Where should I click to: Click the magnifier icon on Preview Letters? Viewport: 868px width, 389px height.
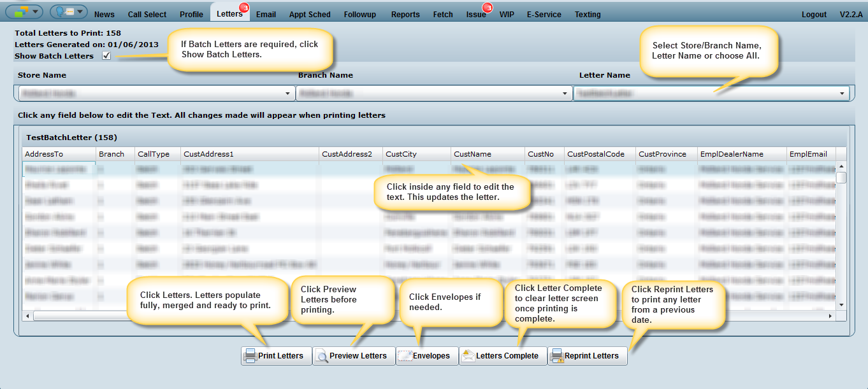[322, 356]
